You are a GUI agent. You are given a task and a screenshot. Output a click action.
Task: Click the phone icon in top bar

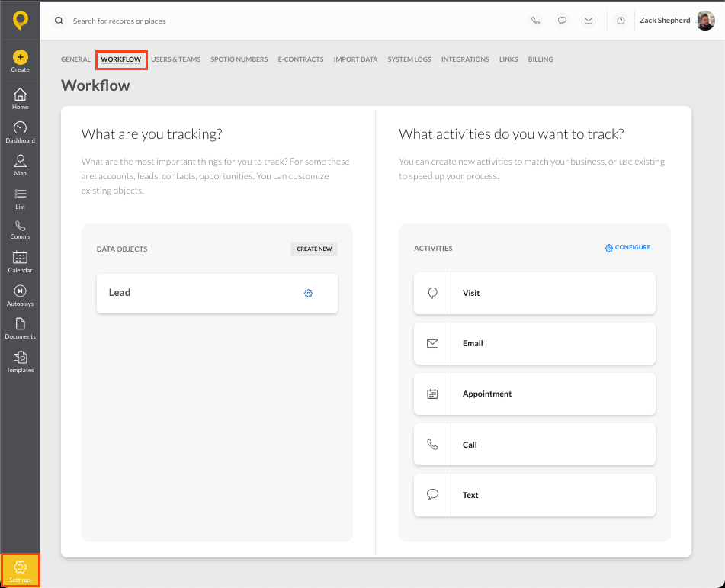[535, 21]
